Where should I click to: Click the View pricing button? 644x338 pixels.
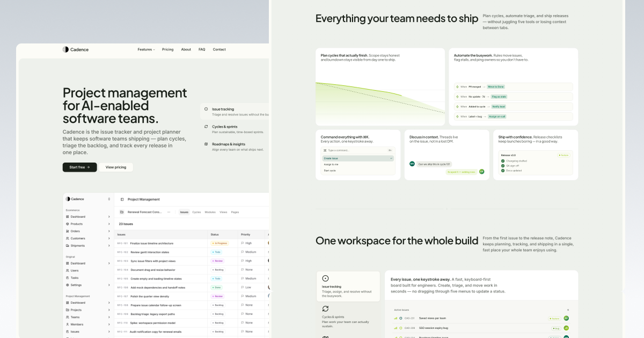[116, 167]
